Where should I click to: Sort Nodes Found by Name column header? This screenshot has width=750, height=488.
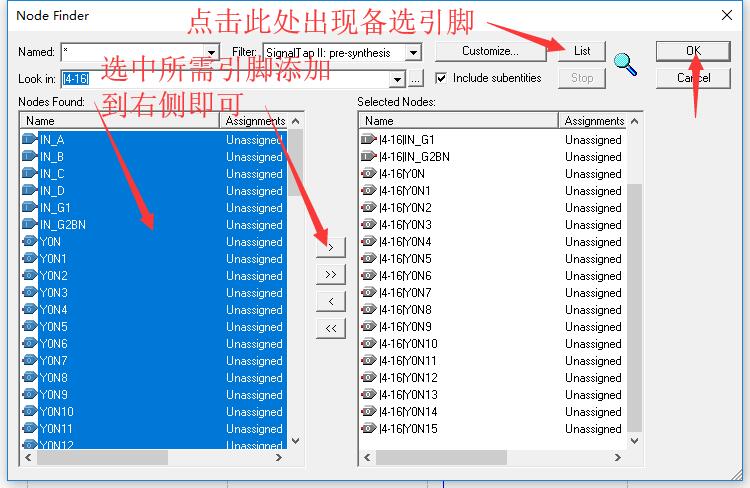point(120,121)
